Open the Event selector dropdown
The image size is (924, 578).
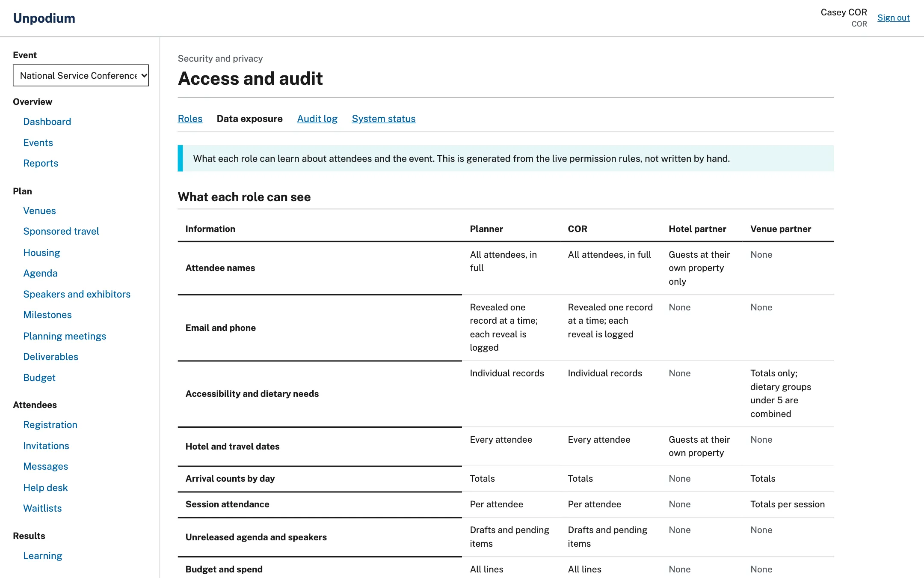[81, 75]
